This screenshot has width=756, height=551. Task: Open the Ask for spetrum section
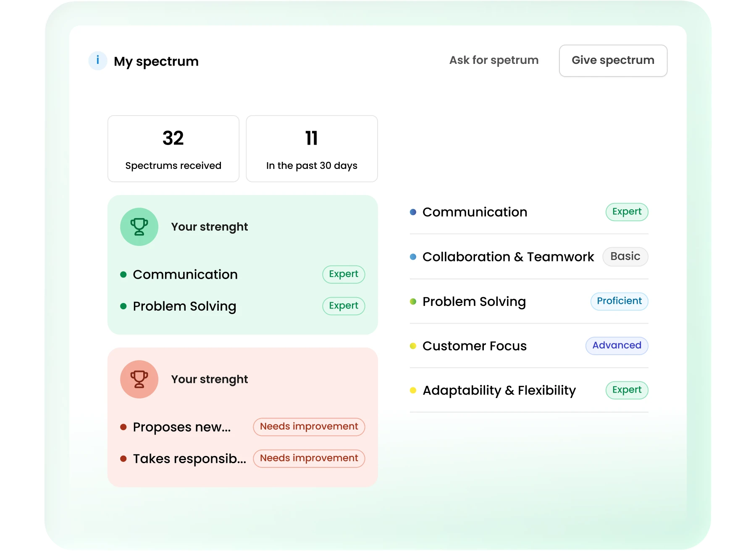[x=493, y=60]
